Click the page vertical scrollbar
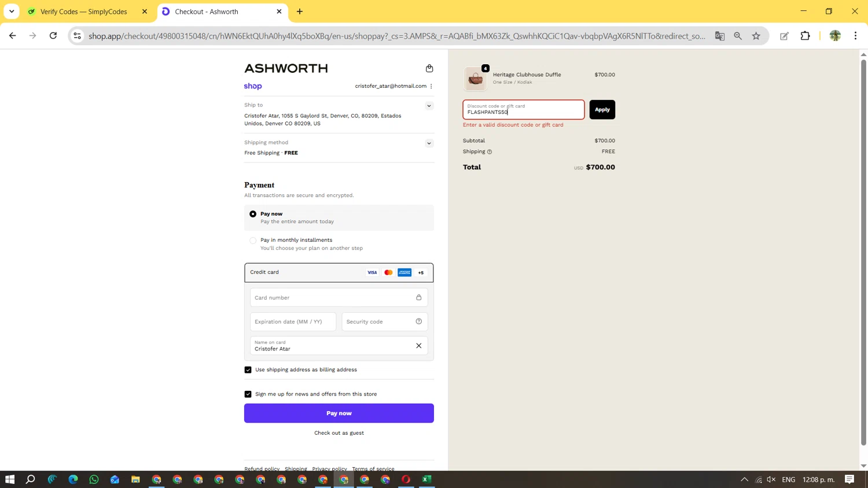868x488 pixels. (863, 252)
